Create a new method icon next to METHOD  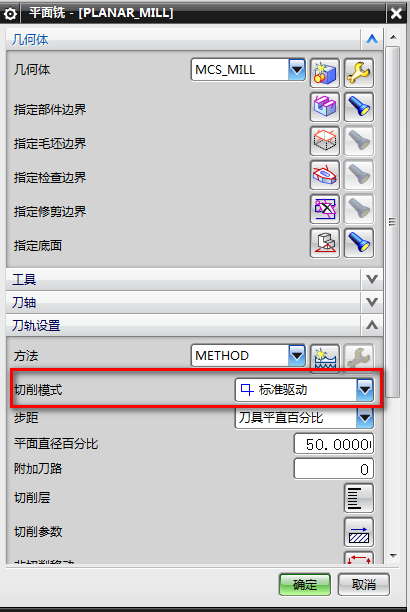tap(325, 358)
